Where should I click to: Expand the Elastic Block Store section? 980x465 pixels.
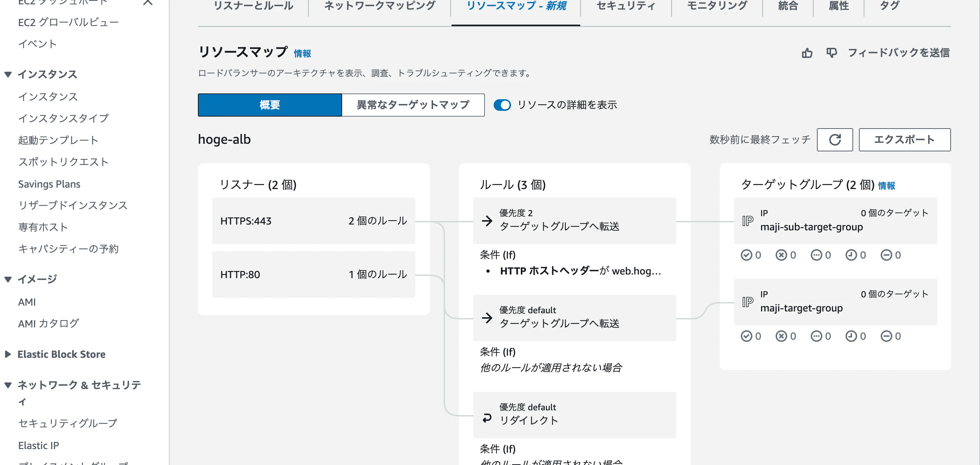click(x=8, y=354)
